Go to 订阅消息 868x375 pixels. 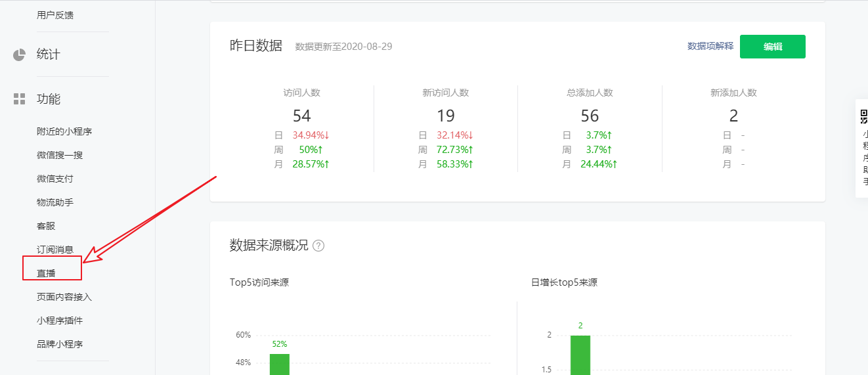(x=55, y=250)
